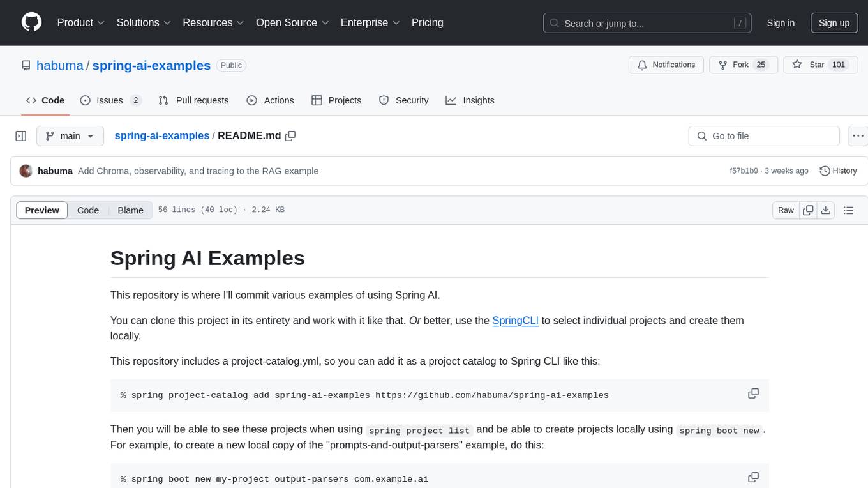Focus the Go to file search box
Image resolution: width=868 pixels, height=488 pixels.
click(x=764, y=136)
